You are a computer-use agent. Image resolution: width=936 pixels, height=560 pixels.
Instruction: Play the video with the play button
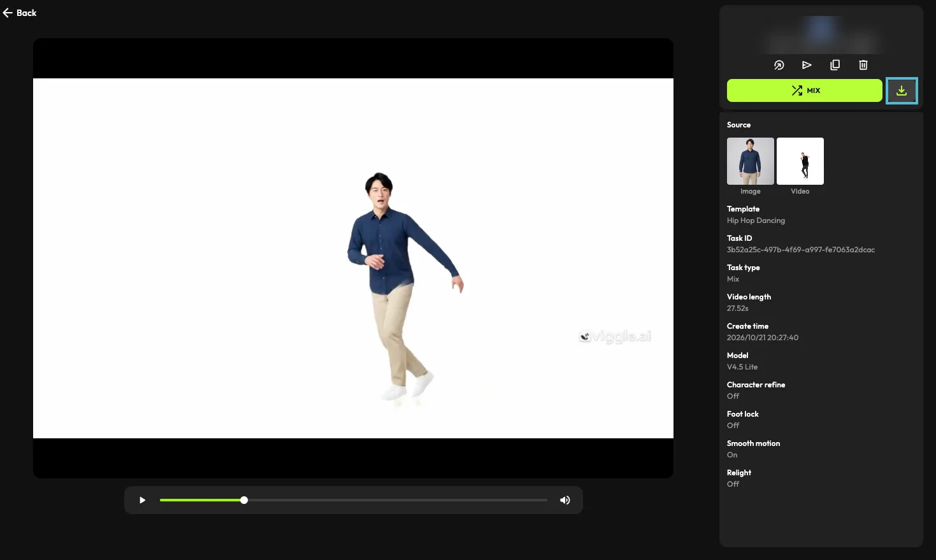[142, 500]
